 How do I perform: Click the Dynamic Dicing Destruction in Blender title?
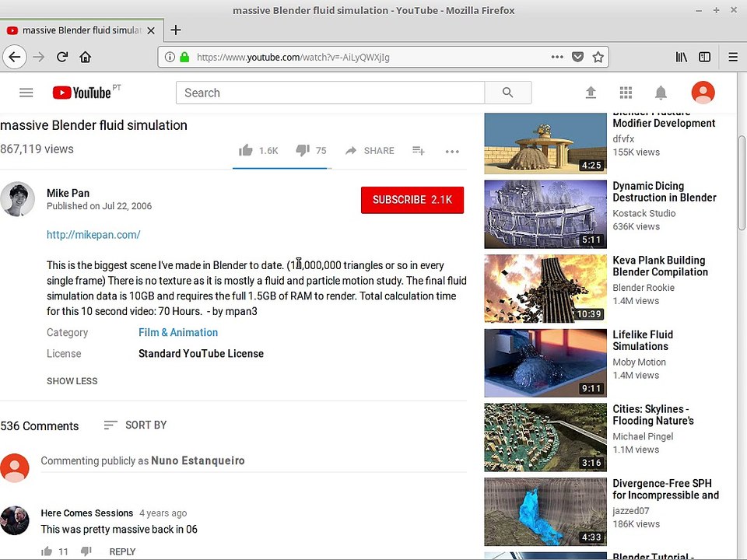(664, 191)
